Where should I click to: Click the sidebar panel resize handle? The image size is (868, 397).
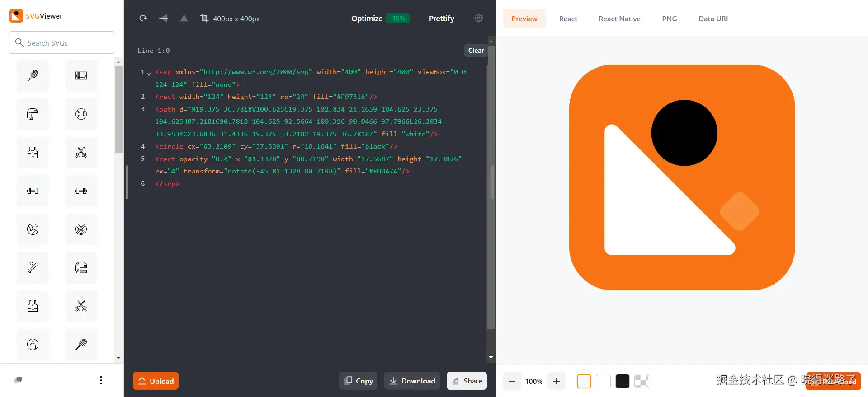[127, 182]
